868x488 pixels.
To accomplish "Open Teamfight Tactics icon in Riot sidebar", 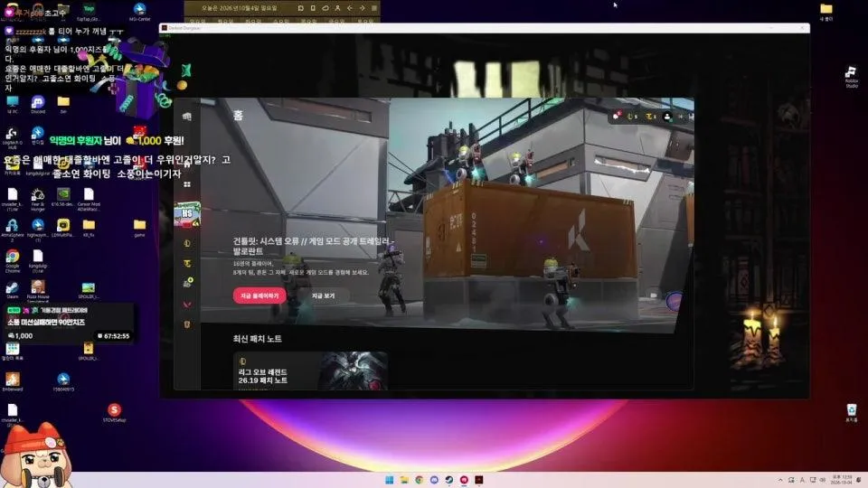I will pos(187,263).
